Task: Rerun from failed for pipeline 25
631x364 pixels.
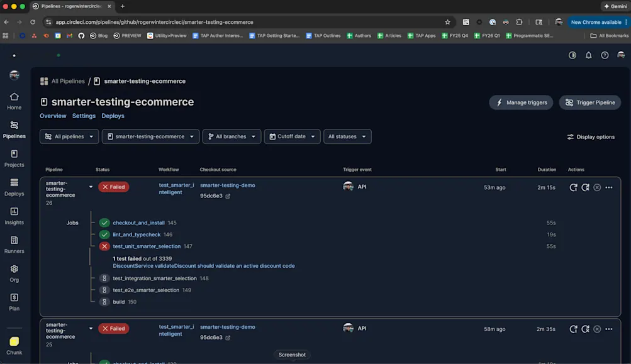Action: [x=585, y=329]
